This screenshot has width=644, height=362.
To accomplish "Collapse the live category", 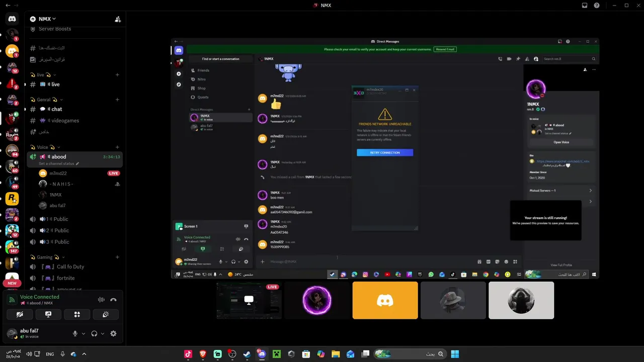I will 43,75.
